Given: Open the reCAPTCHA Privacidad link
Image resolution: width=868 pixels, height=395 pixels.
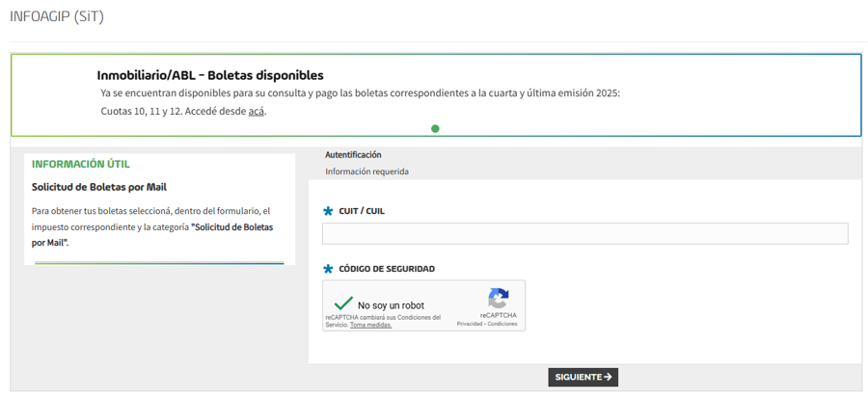Looking at the screenshot, I should (x=470, y=324).
